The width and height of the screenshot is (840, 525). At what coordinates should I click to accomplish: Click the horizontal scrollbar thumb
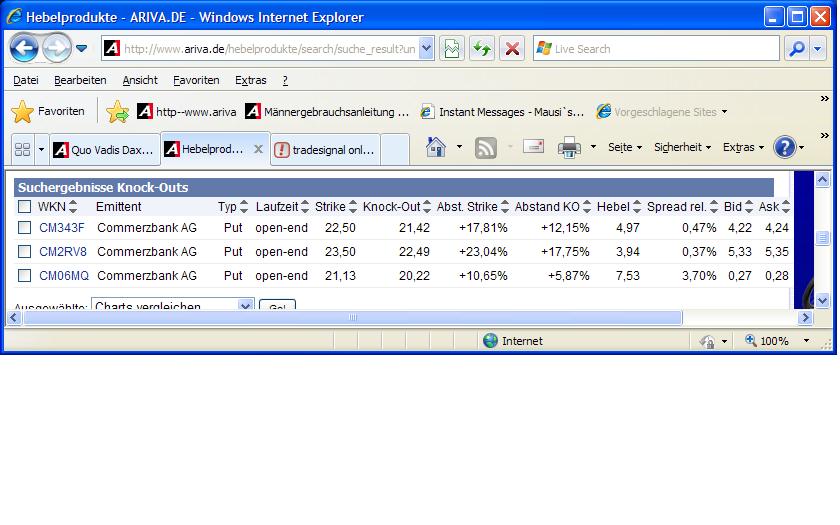[352, 317]
